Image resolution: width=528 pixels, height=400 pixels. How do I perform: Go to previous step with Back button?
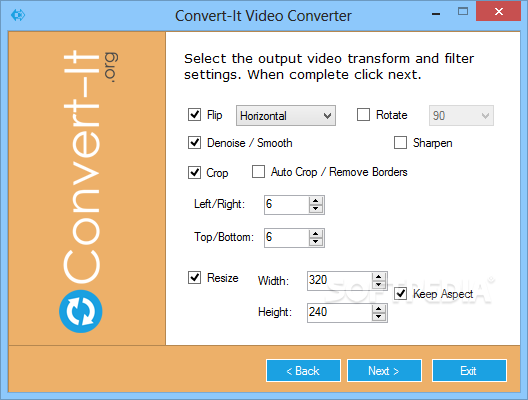[x=303, y=371]
